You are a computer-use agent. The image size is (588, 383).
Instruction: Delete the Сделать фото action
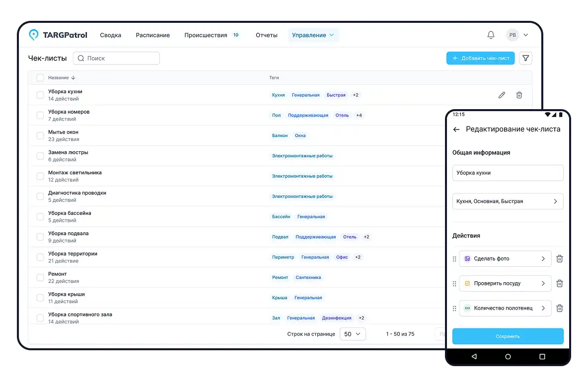[560, 258]
